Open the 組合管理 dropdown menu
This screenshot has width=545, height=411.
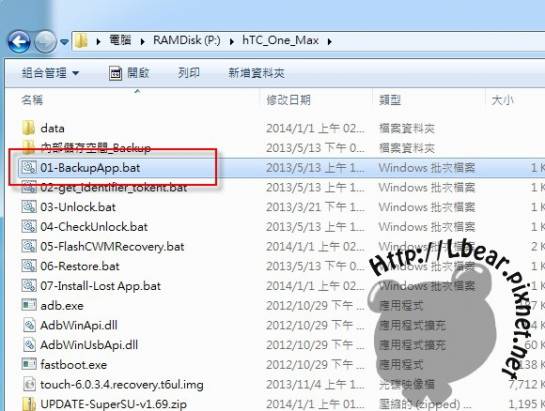click(x=50, y=73)
